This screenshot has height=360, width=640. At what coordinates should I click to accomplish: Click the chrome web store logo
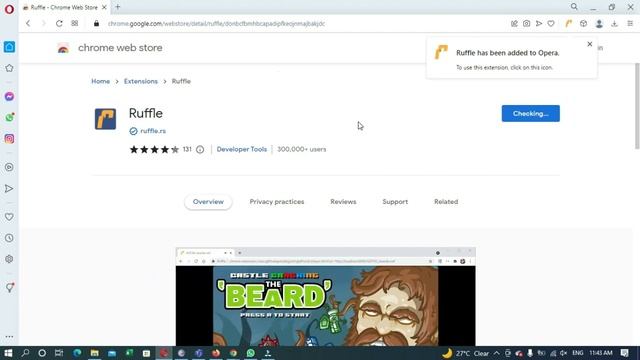tap(63, 48)
